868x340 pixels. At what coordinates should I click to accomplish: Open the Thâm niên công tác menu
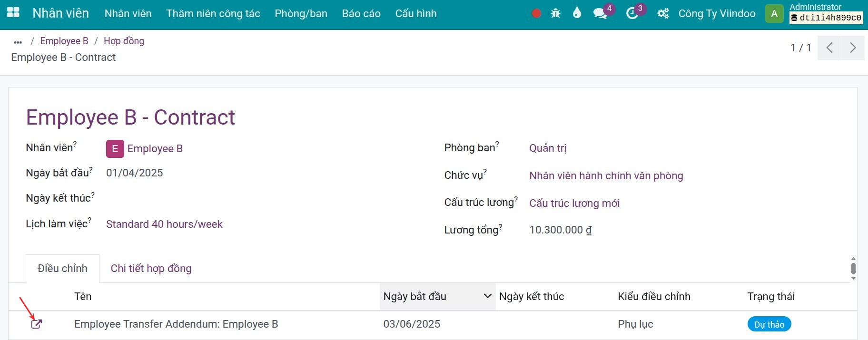coord(213,13)
